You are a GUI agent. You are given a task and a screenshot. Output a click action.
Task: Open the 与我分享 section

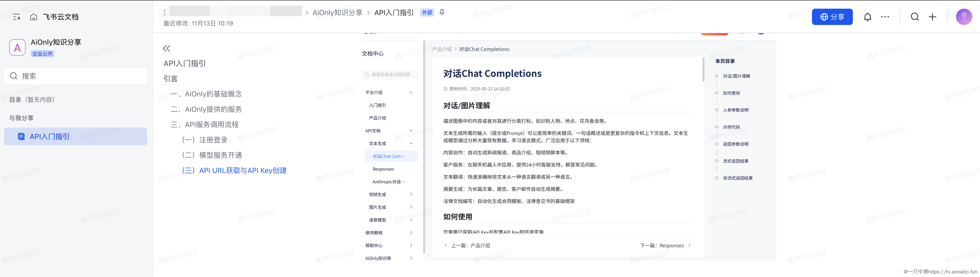(22, 118)
